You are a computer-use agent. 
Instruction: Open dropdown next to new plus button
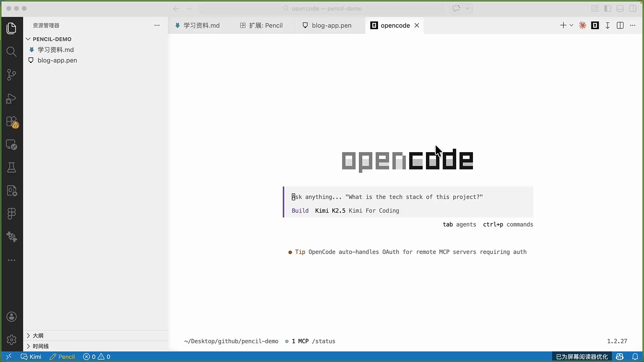[x=572, y=25]
